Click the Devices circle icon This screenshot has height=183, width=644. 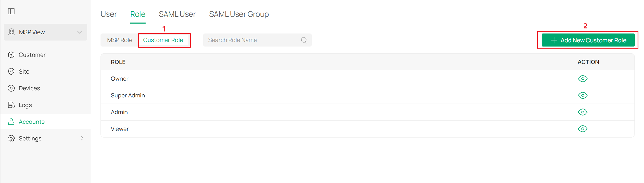11,88
